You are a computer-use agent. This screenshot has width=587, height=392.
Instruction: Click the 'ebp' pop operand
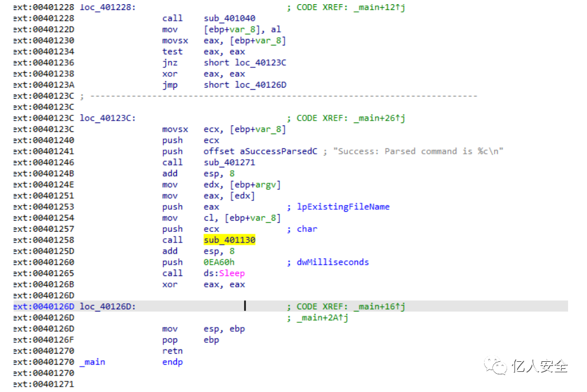click(x=211, y=339)
